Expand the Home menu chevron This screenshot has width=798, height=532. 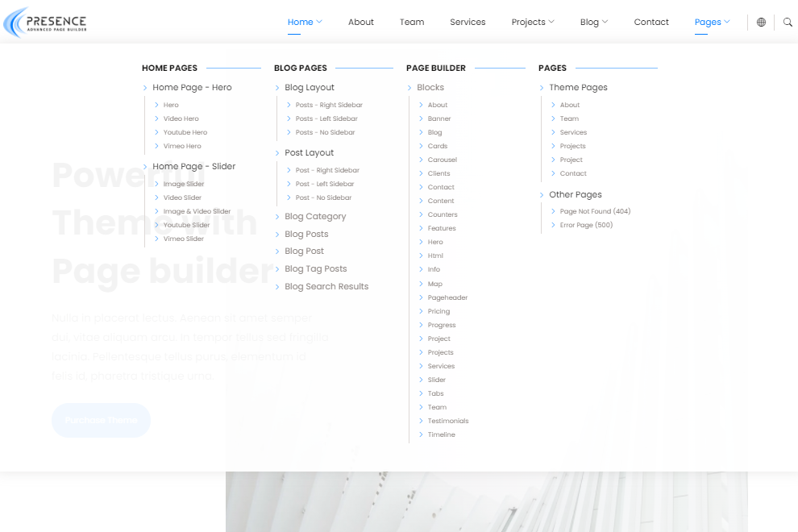320,22
